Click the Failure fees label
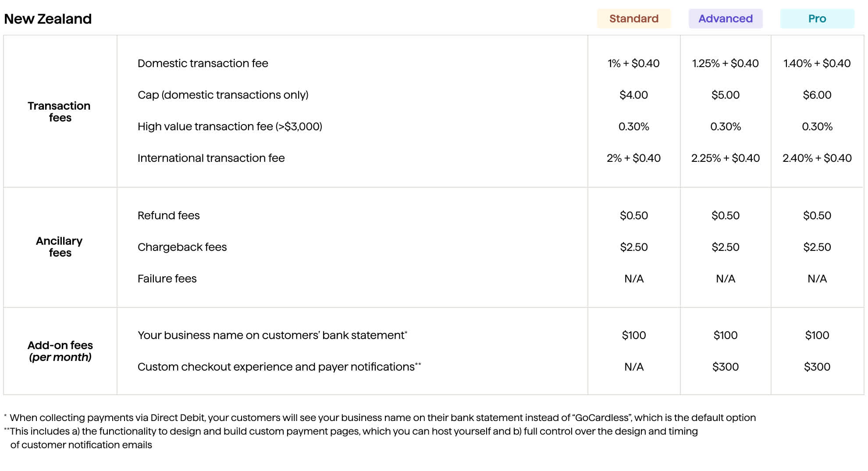The height and width of the screenshot is (471, 868). 167,279
